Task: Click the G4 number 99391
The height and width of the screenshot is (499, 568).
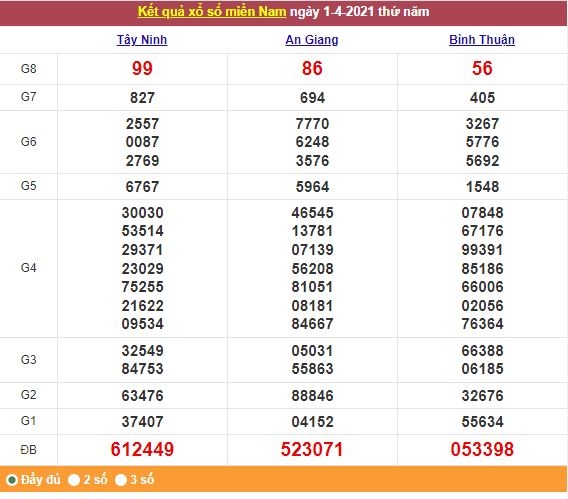Action: coord(482,250)
